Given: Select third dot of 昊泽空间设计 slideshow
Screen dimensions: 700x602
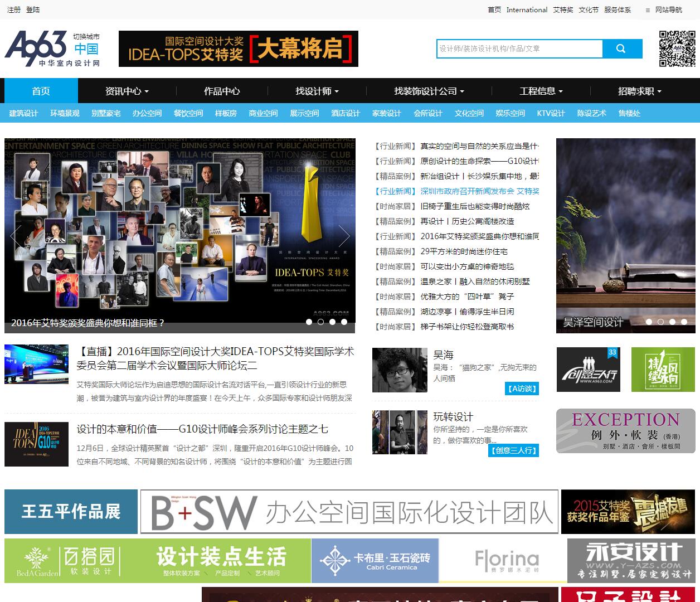Looking at the screenshot, I should pyautogui.click(x=672, y=322).
